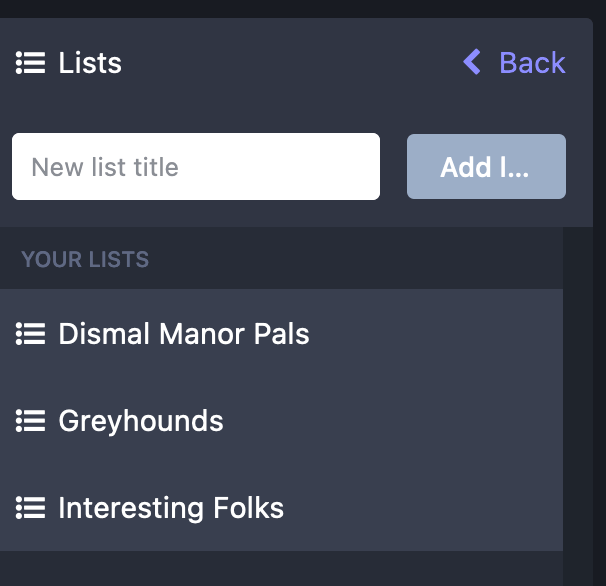Image resolution: width=606 pixels, height=586 pixels.
Task: Go back using the Back link text
Action: click(x=532, y=63)
